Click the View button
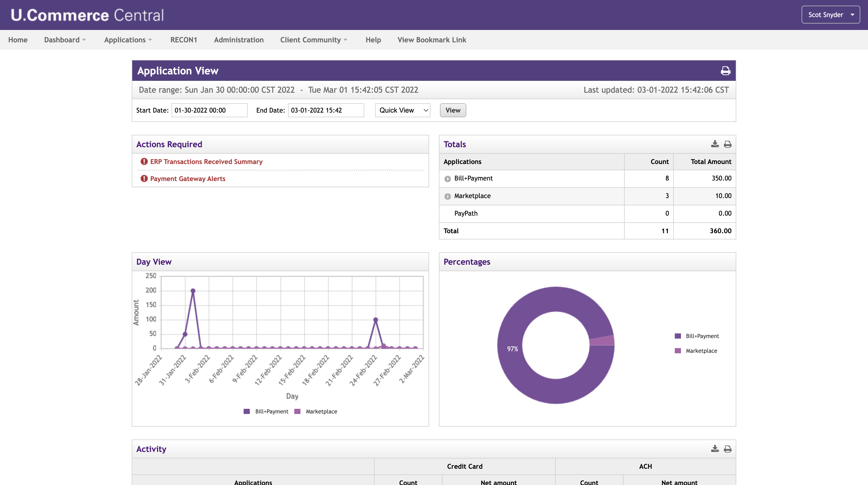The height and width of the screenshot is (485, 868). coord(453,110)
